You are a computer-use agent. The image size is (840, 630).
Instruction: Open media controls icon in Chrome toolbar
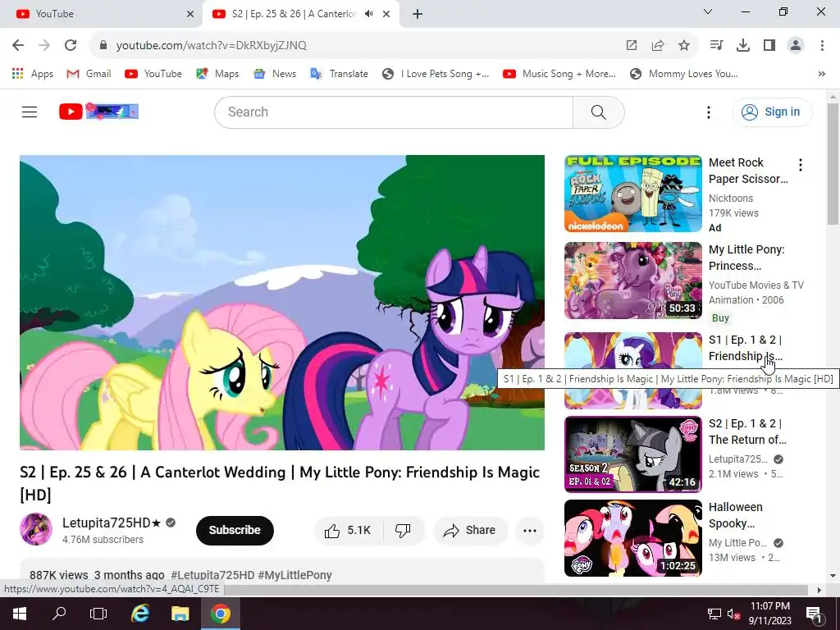716,46
